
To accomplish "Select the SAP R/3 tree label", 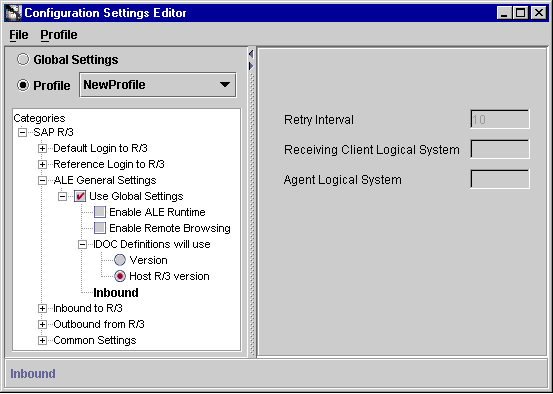I will coord(53,132).
